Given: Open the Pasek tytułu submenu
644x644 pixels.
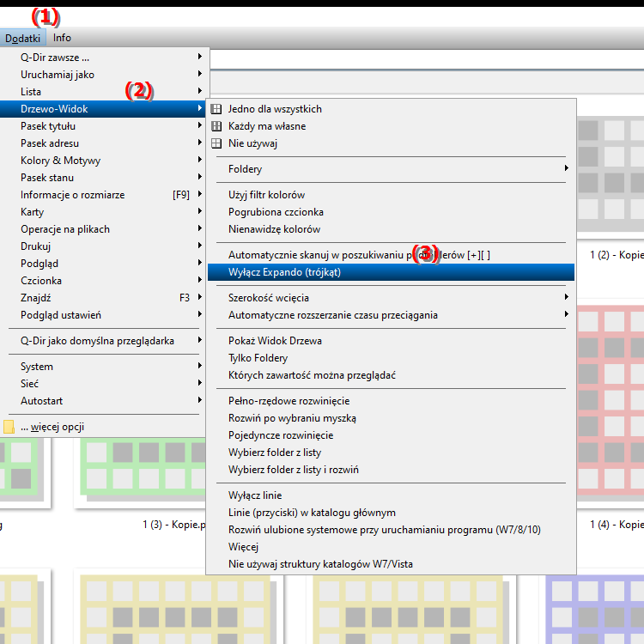Looking at the screenshot, I should (x=103, y=126).
